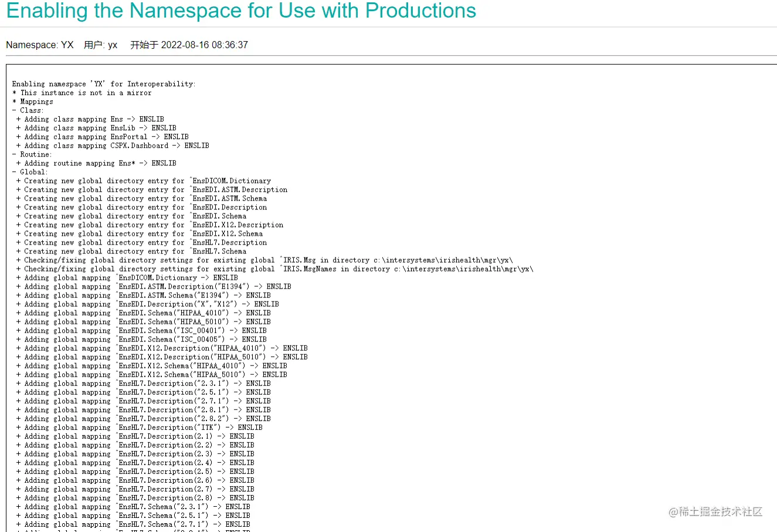Select the "Namespace: YX" label

40,45
